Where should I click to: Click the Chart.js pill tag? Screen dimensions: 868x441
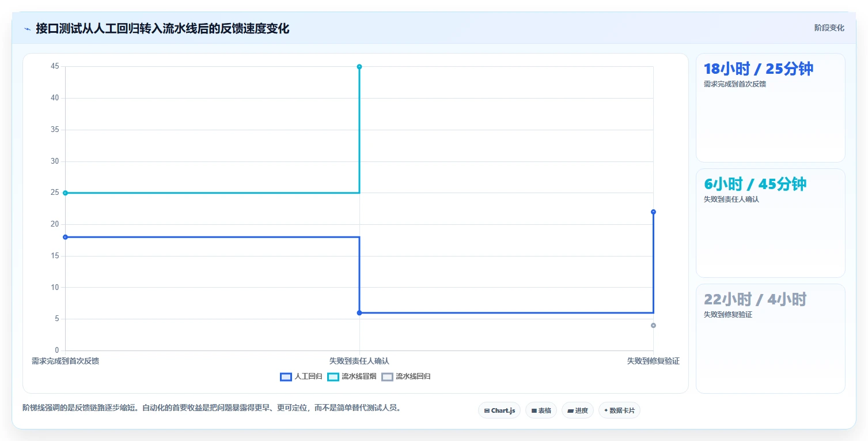coord(499,410)
